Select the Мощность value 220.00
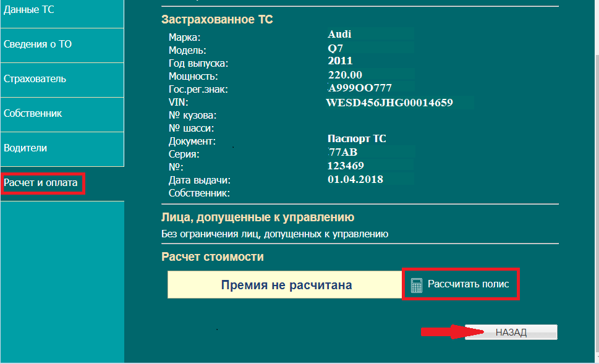Viewport: 599px width, 364px height. (345, 75)
